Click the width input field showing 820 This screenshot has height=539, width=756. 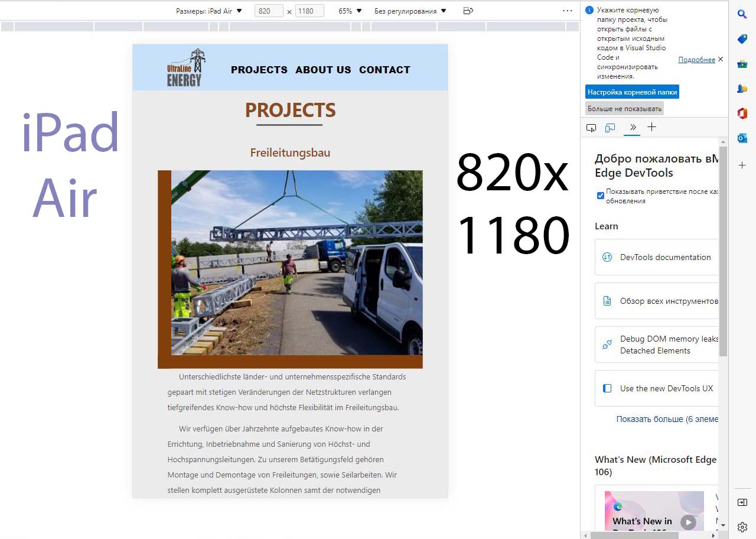[269, 11]
